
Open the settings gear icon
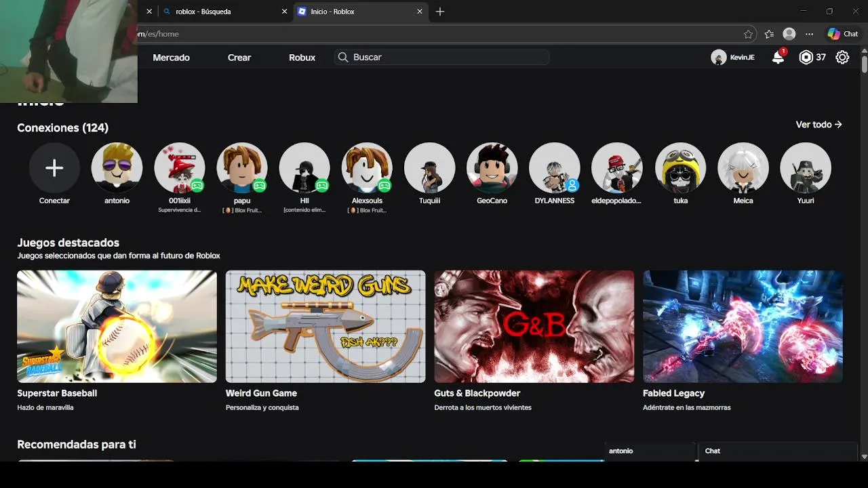[842, 58]
